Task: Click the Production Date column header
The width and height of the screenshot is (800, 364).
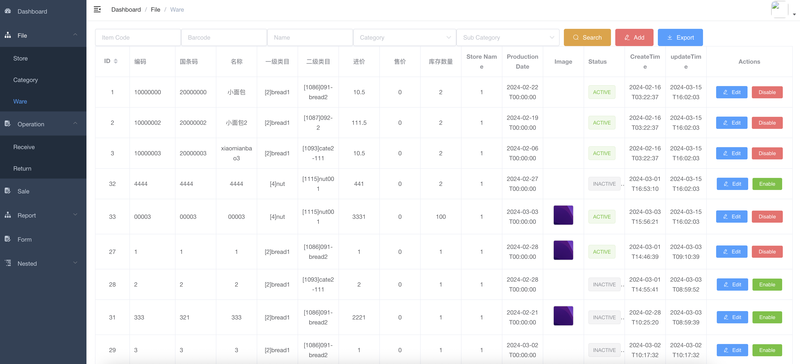Action: (x=522, y=61)
